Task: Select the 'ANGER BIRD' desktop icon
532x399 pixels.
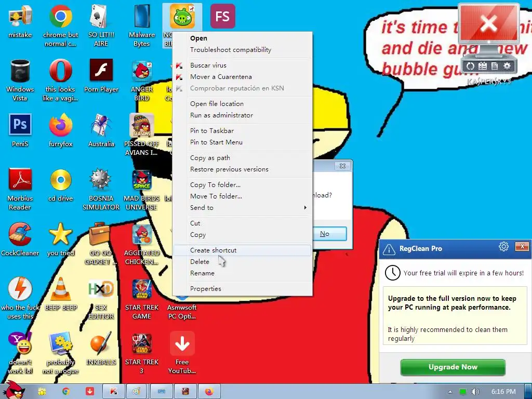Action: (x=141, y=81)
